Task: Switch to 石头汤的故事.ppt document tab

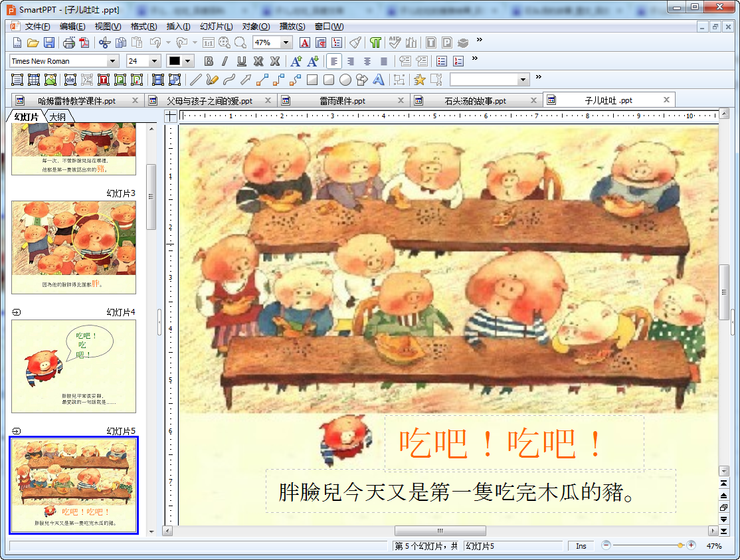Action: click(x=475, y=100)
